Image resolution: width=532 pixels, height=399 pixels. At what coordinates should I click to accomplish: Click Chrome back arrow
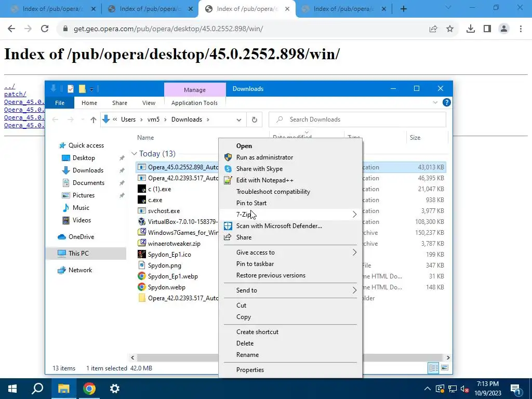coord(11,29)
